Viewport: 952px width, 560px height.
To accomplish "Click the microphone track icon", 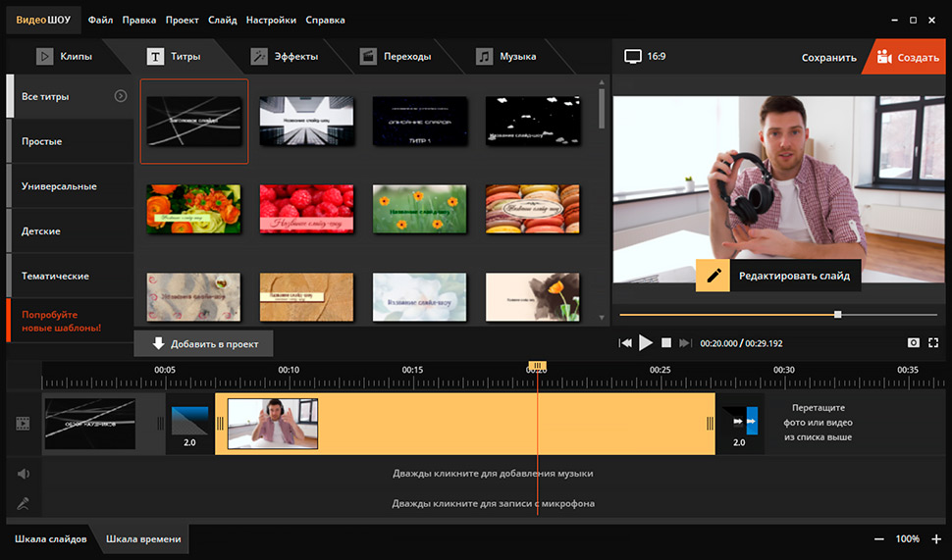I will [x=24, y=503].
